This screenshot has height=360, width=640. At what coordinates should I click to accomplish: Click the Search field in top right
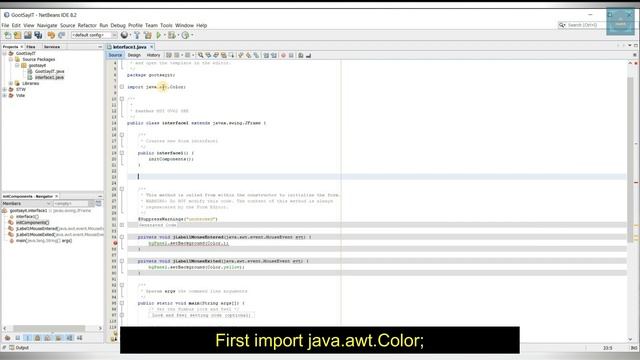click(x=582, y=25)
